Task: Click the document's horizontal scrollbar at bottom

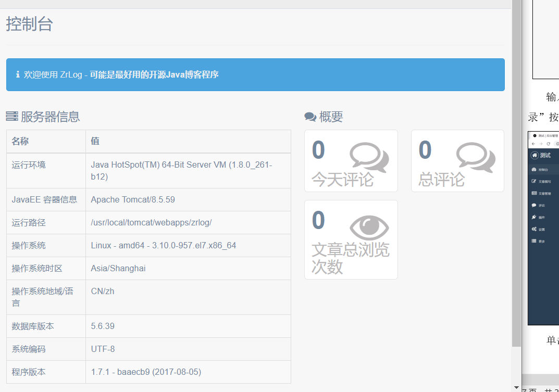Action: (540, 379)
